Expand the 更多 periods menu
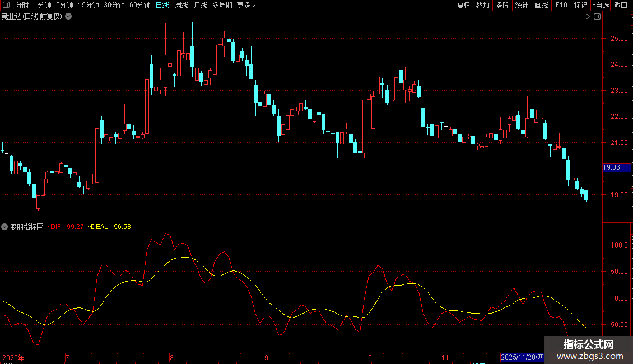633x364 pixels. 246,5
